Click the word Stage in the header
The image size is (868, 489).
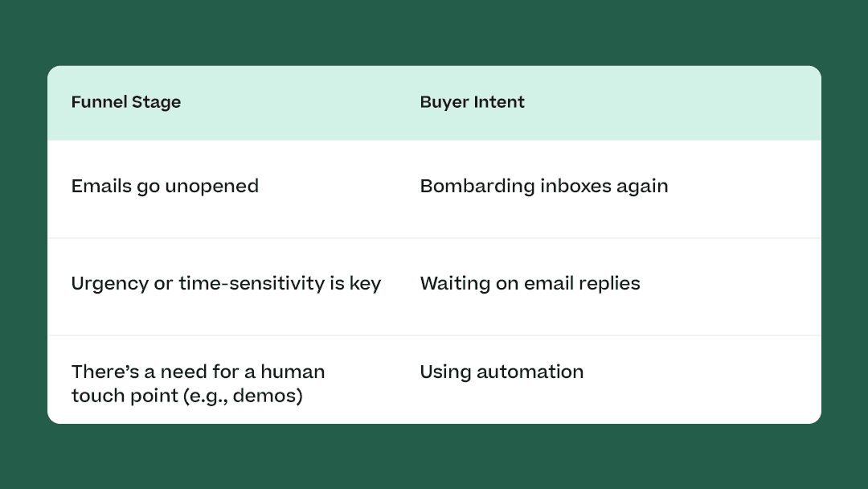tap(156, 102)
